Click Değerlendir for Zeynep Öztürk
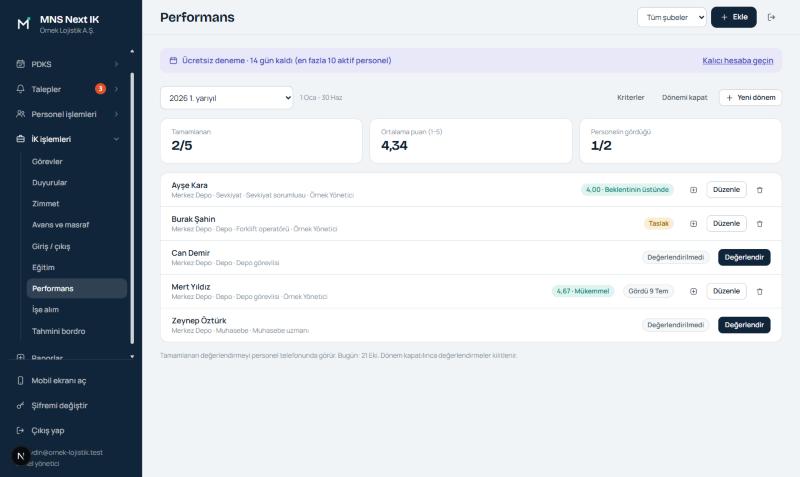The height and width of the screenshot is (477, 800). click(744, 325)
